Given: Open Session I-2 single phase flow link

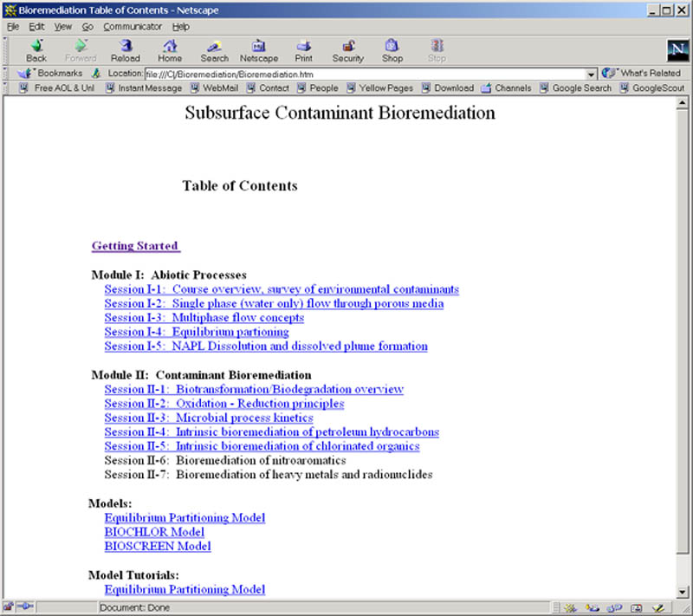Looking at the screenshot, I should pyautogui.click(x=274, y=303).
